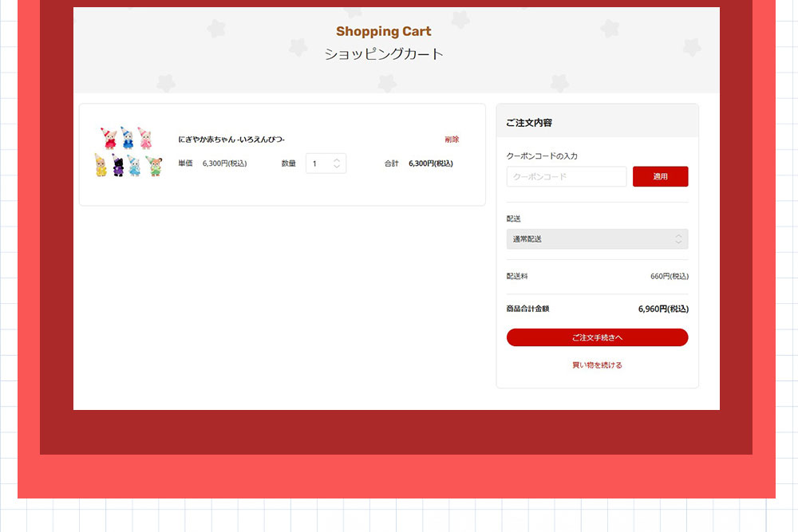This screenshot has width=798, height=532.
Task: Click the 6,300円(税込) unit price text
Action: [x=224, y=164]
